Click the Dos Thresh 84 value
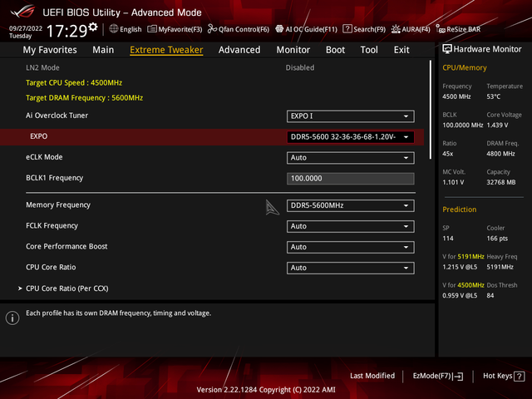The width and height of the screenshot is (532, 399). tap(490, 296)
